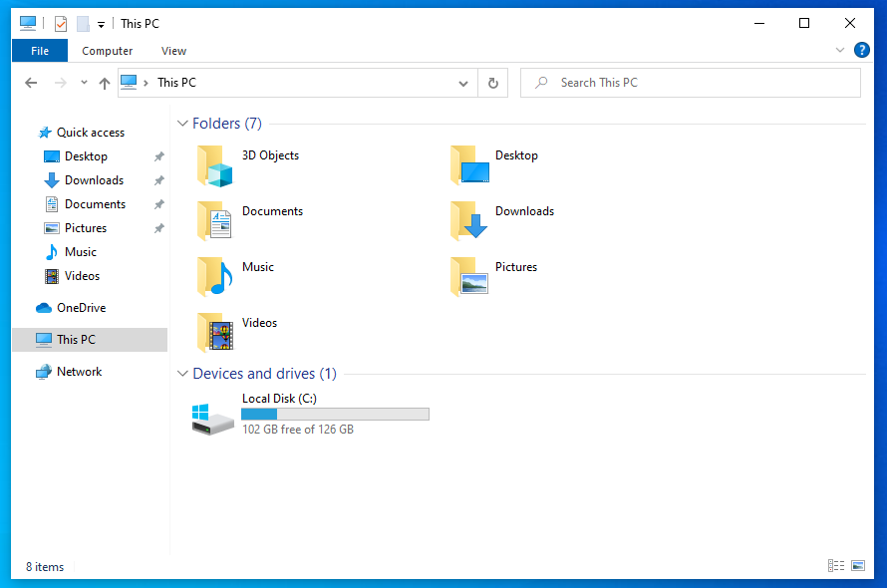Select OneDrive in the navigation pane

pyautogui.click(x=82, y=308)
